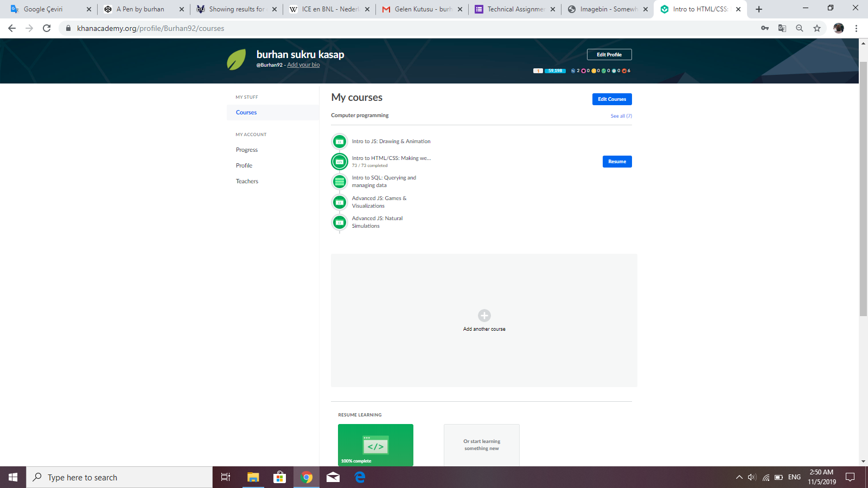Image resolution: width=868 pixels, height=488 pixels.
Task: Launch Microsoft Edge from taskbar
Action: pos(360,477)
